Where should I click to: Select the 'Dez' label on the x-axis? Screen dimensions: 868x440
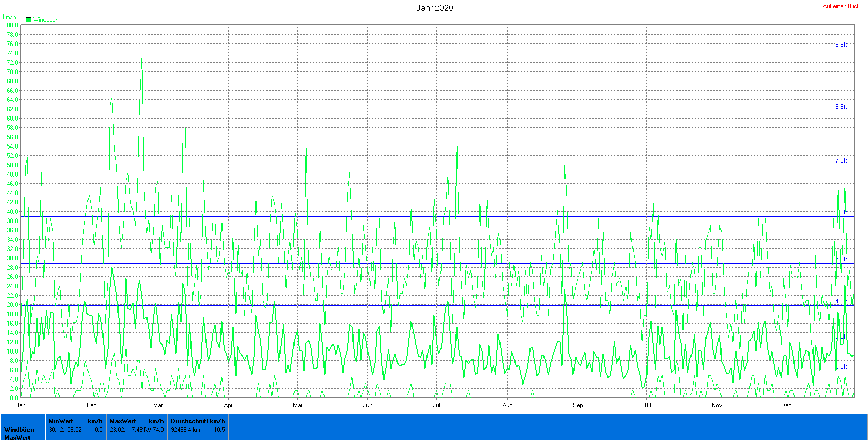coord(786,405)
